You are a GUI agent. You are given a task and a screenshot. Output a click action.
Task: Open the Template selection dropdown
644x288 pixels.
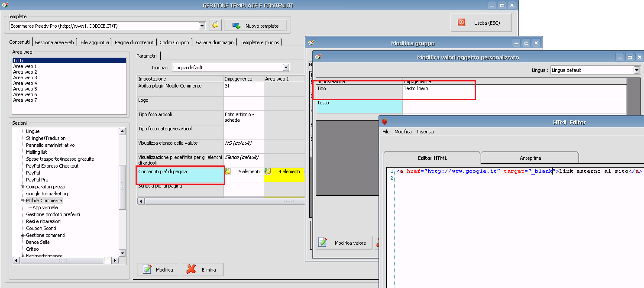pos(202,26)
